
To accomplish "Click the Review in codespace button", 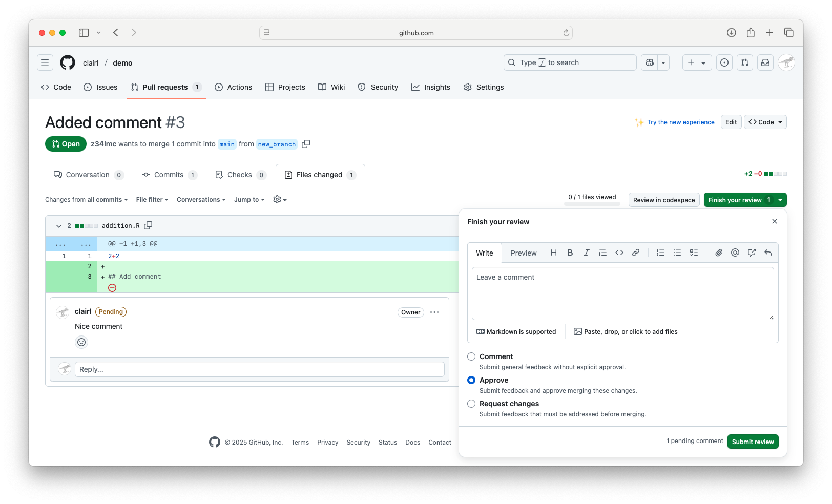I will pyautogui.click(x=663, y=200).
